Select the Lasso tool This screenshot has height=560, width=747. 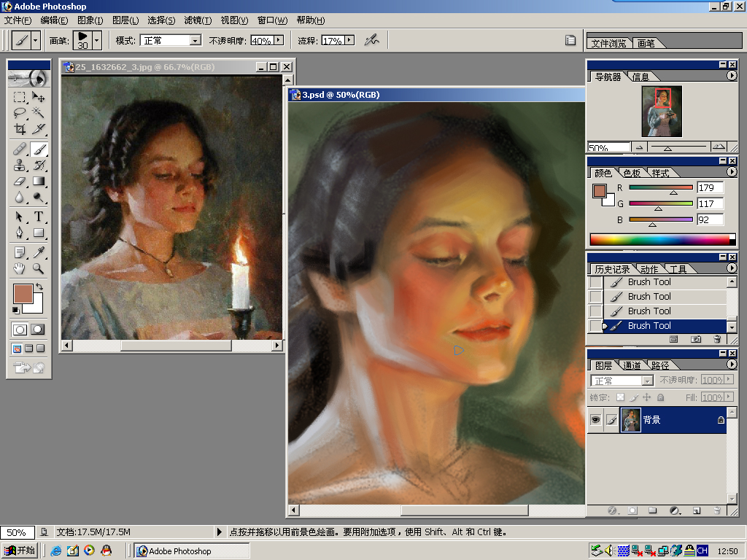[20, 113]
